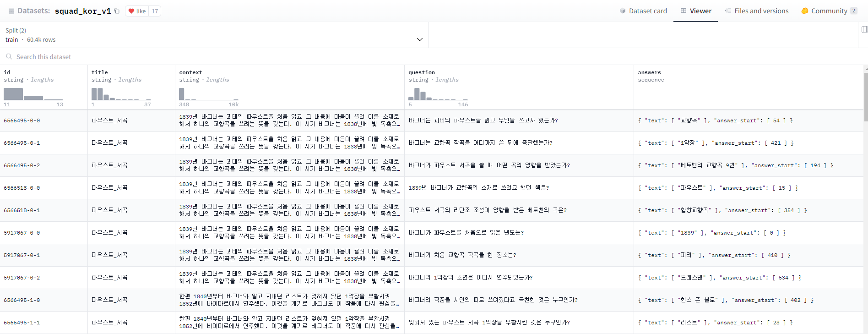
Task: Select row id 5917067-0-1
Action: click(22, 255)
